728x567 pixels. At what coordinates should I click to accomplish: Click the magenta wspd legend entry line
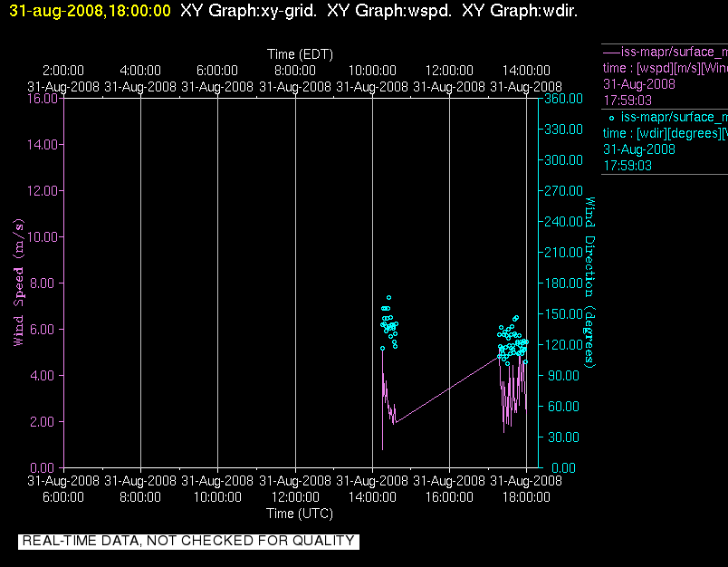[611, 52]
